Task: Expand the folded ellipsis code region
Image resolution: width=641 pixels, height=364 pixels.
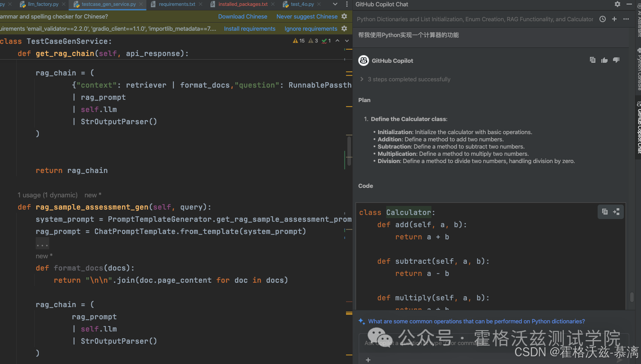Action: coord(42,244)
